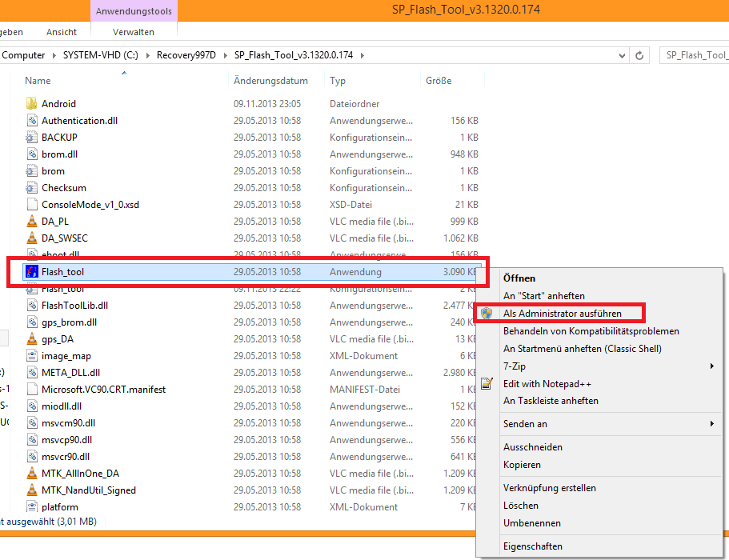
Task: Refresh the folder with the reload button
Action: pos(639,55)
